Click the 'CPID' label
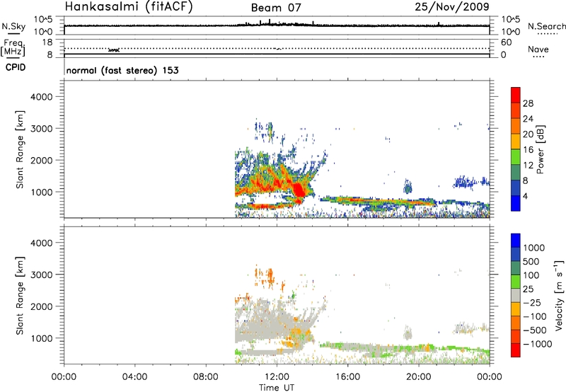 16,67
